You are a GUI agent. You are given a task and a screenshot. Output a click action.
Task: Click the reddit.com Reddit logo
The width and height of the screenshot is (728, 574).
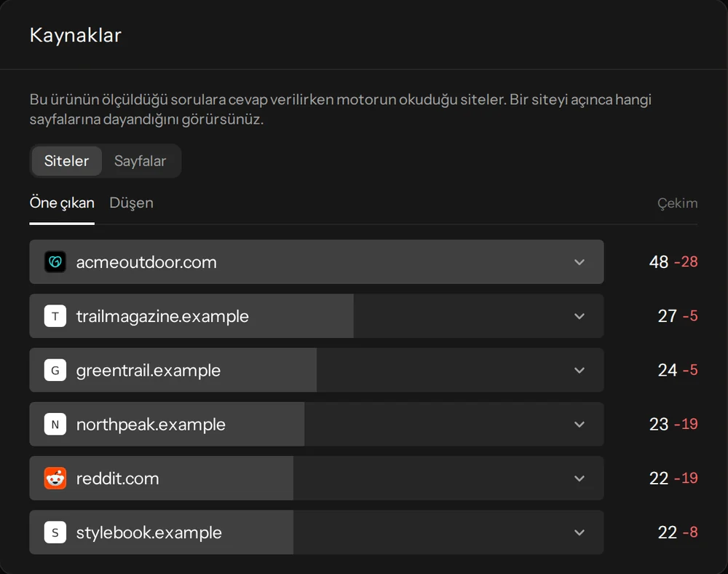click(x=55, y=479)
